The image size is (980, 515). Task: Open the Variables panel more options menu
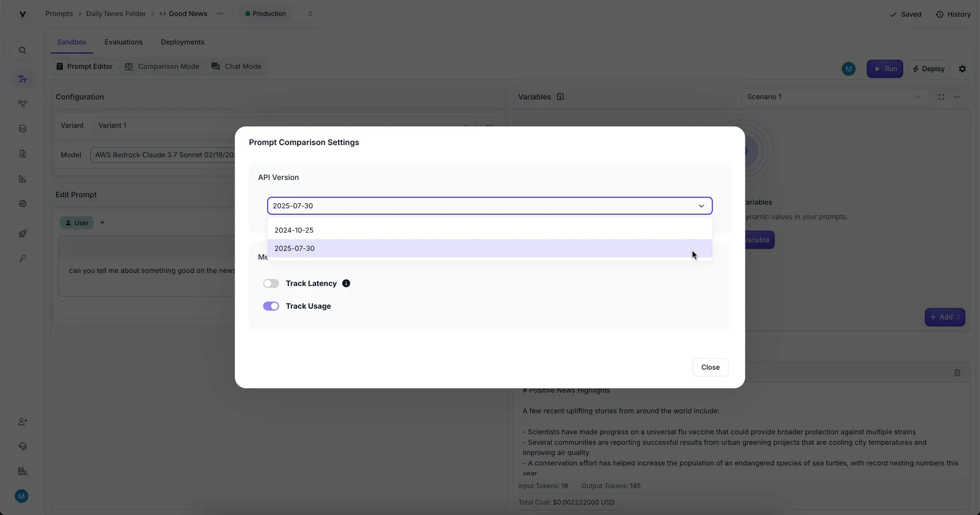(x=957, y=97)
